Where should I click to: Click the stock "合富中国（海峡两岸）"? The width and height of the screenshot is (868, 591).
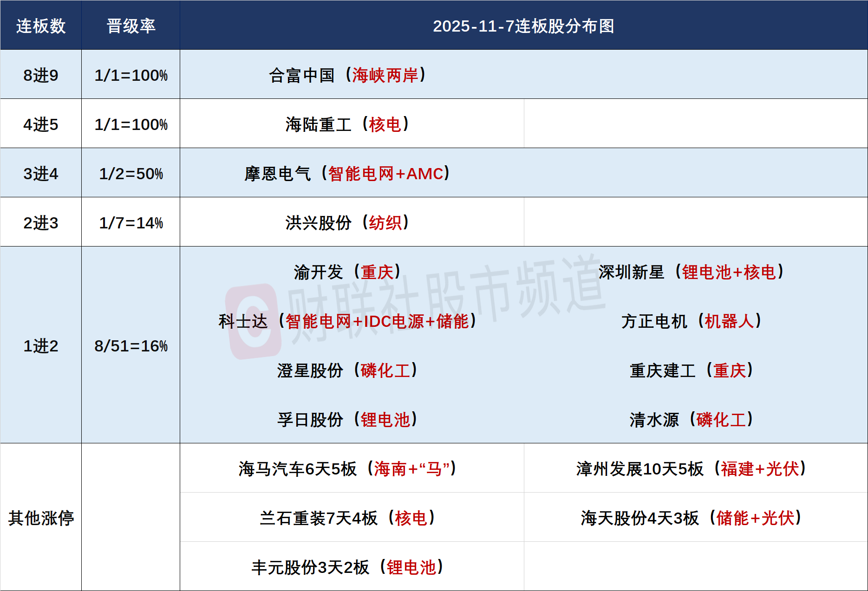click(x=348, y=75)
